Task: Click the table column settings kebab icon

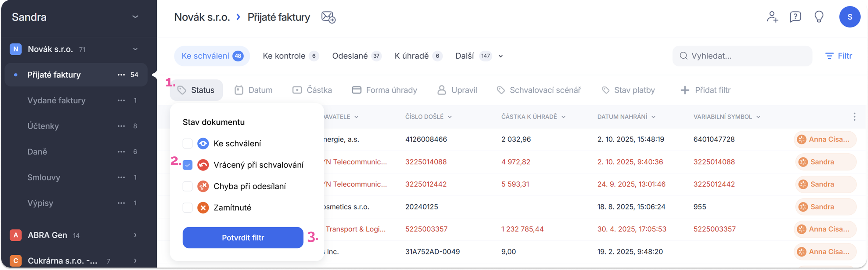Action: pyautogui.click(x=854, y=117)
